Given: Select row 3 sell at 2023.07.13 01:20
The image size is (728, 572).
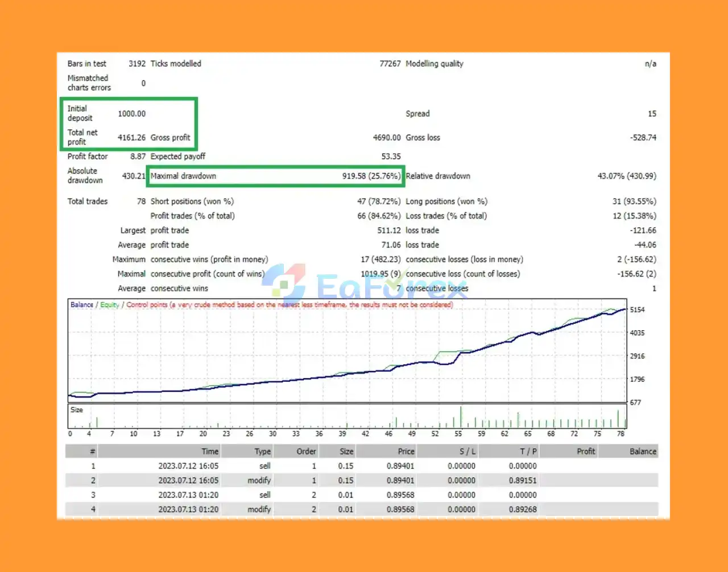Looking at the screenshot, I should [x=362, y=495].
